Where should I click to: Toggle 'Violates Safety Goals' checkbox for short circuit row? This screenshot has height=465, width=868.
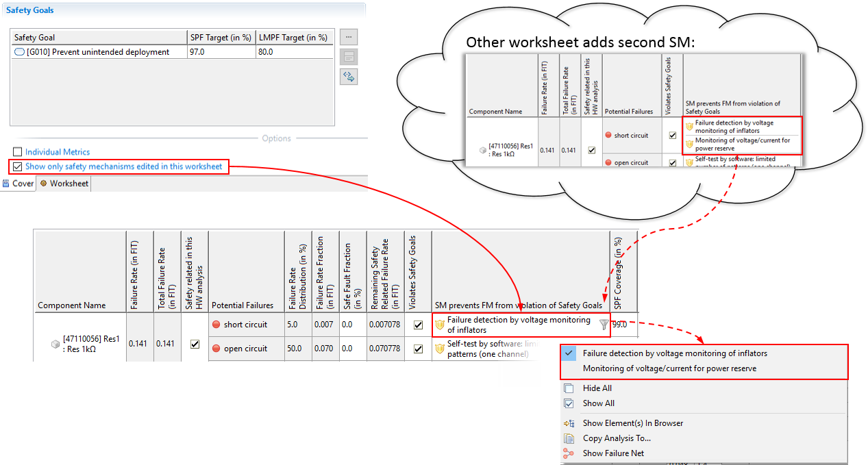tap(418, 325)
